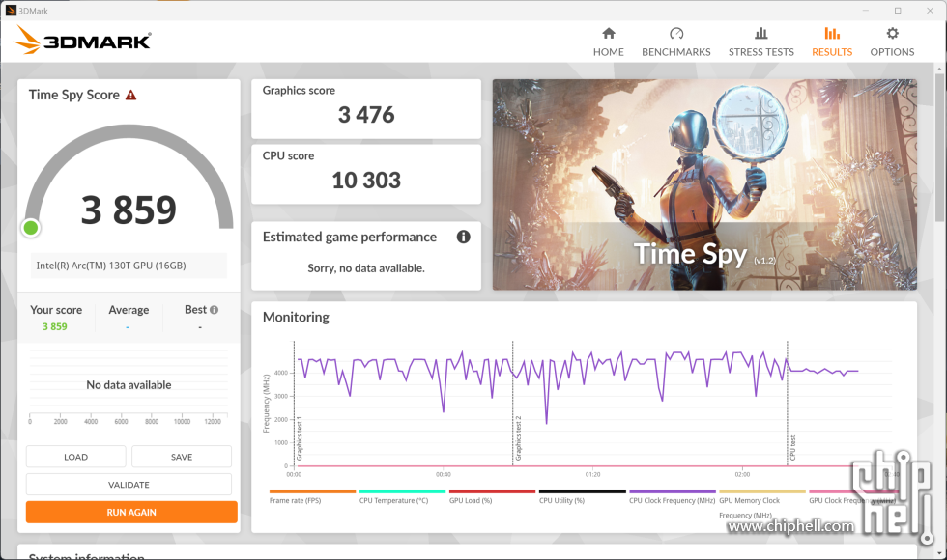Viewport: 947px width, 560px height.
Task: Click the green 3 859 under Your score
Action: click(x=54, y=326)
